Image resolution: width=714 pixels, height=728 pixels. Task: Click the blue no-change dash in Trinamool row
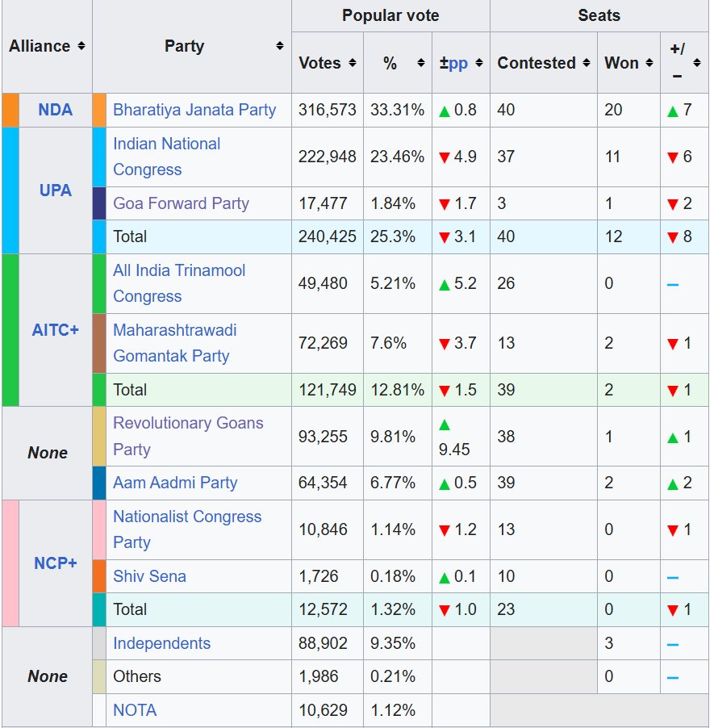point(673,284)
